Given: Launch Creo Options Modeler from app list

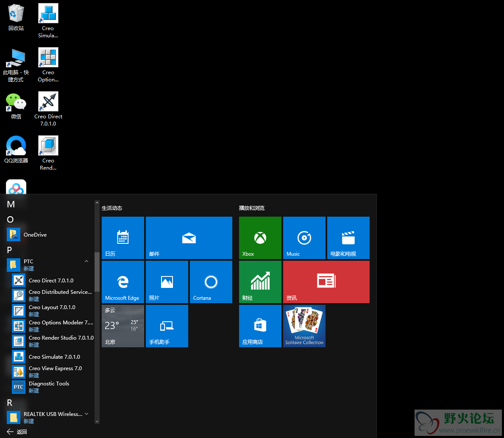Looking at the screenshot, I should [x=53, y=326].
